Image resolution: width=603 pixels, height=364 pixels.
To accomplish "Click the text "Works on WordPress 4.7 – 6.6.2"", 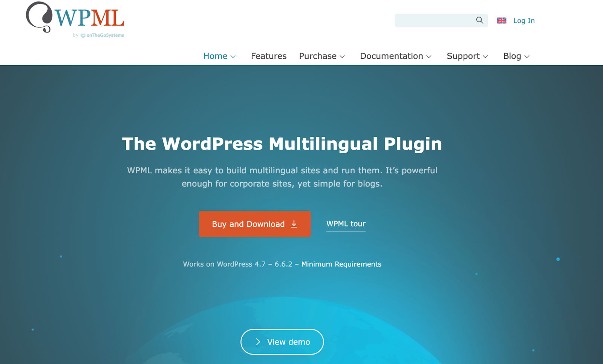I will 238,264.
